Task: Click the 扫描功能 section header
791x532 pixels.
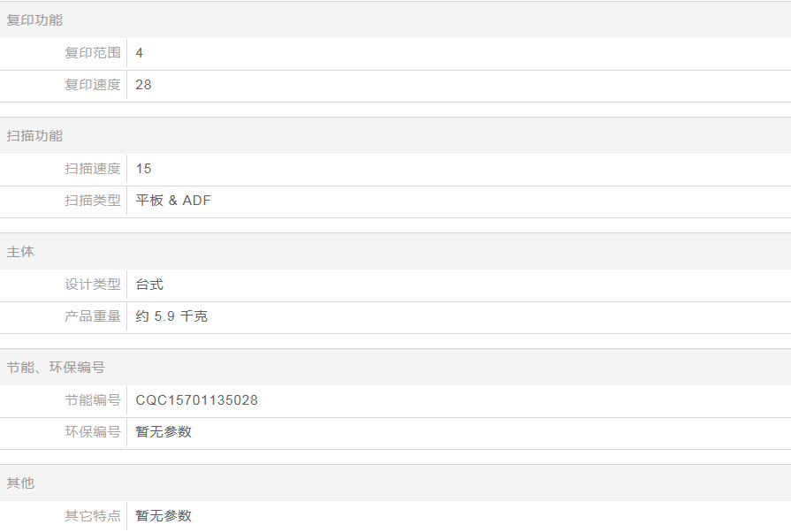Action: click(34, 136)
